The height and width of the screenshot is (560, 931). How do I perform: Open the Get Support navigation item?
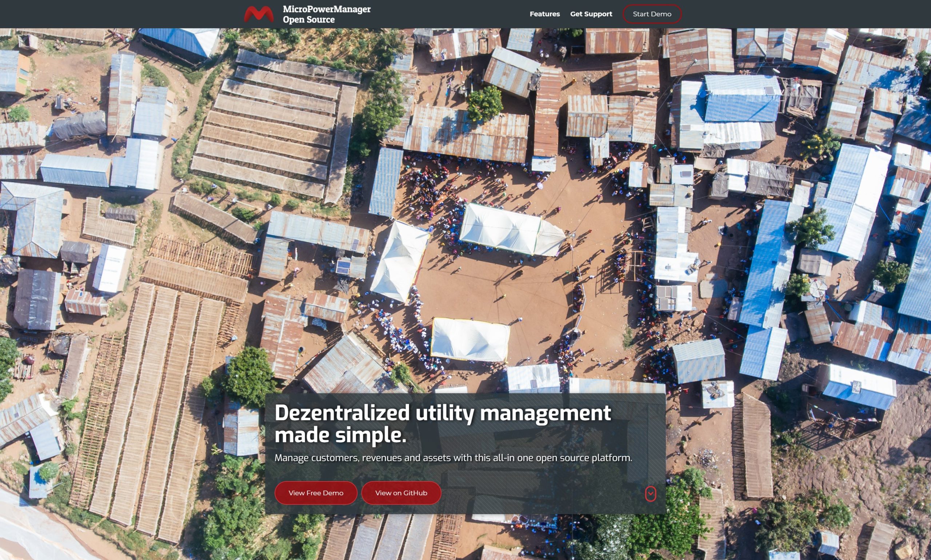pyautogui.click(x=591, y=14)
